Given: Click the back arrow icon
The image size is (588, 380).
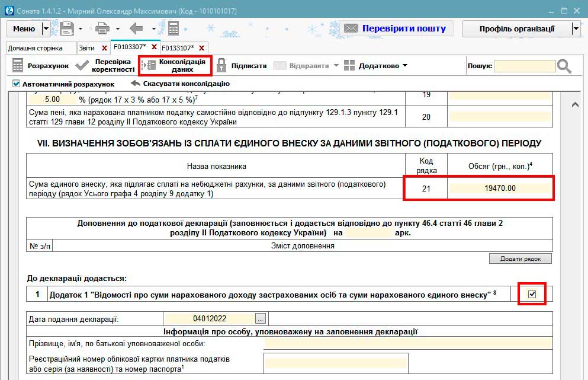Looking at the screenshot, I should pos(137,28).
